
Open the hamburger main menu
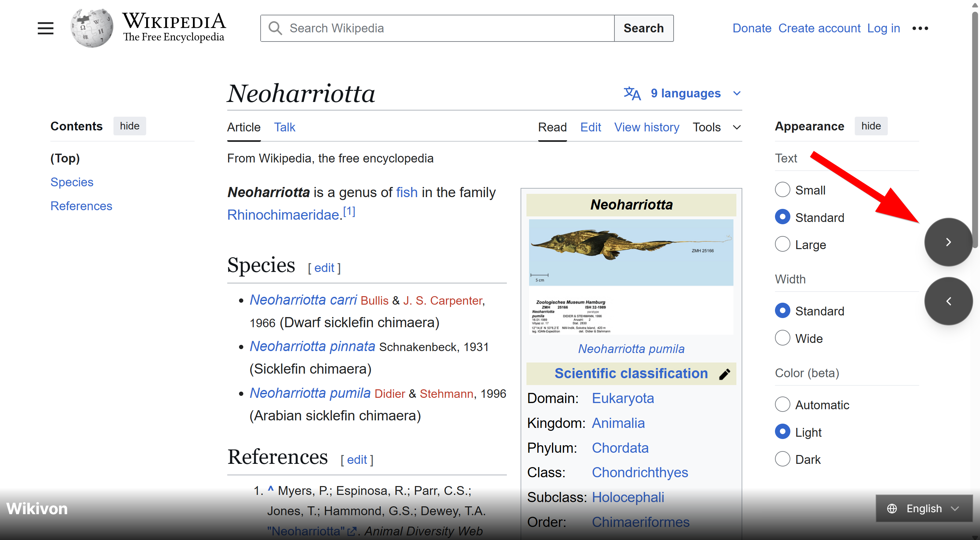pyautogui.click(x=45, y=28)
